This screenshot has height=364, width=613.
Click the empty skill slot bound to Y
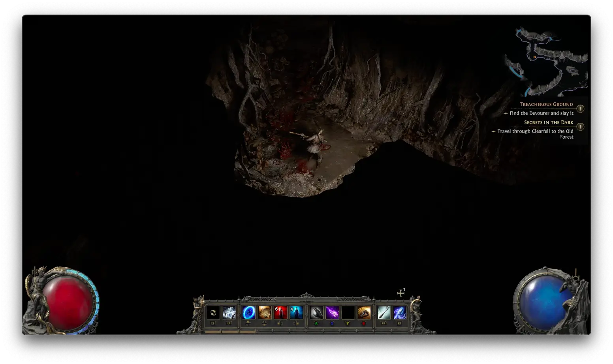click(x=348, y=313)
